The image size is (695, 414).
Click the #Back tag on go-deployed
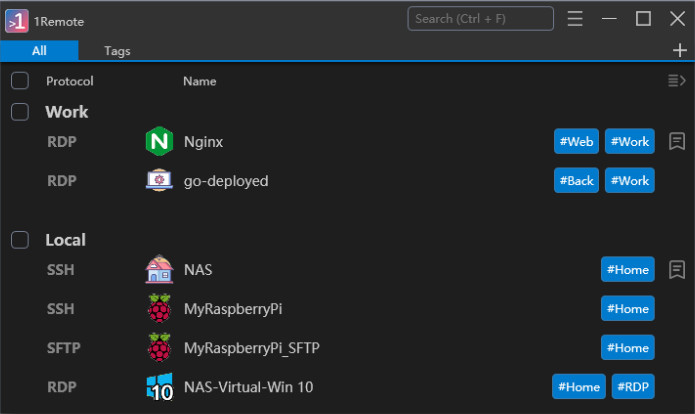coord(576,180)
